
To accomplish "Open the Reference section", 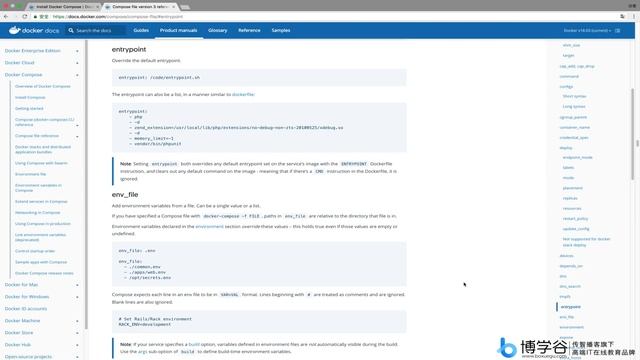I will pyautogui.click(x=249, y=30).
